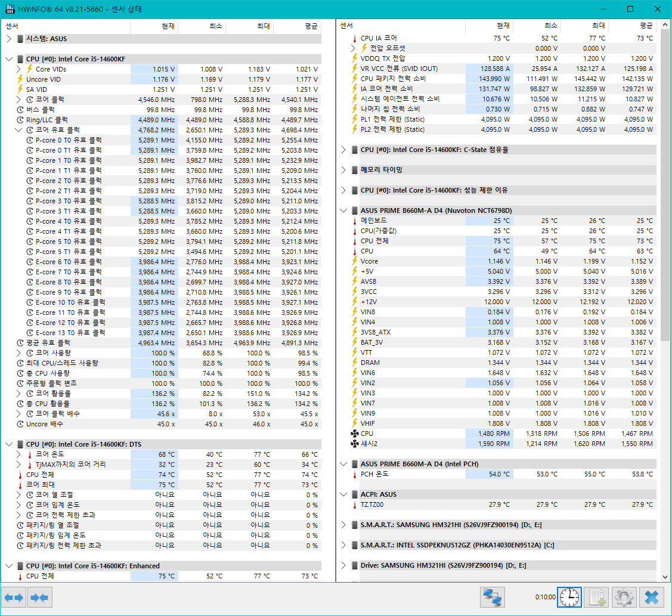This screenshot has width=672, height=616.
Task: Expand 메모리 타이밍 section
Action: click(x=343, y=170)
